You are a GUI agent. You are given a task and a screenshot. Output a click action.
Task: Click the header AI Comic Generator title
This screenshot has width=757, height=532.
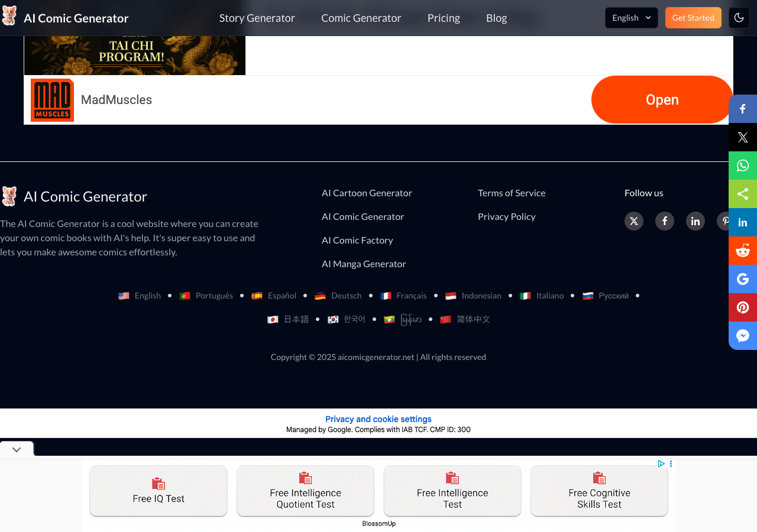[76, 18]
